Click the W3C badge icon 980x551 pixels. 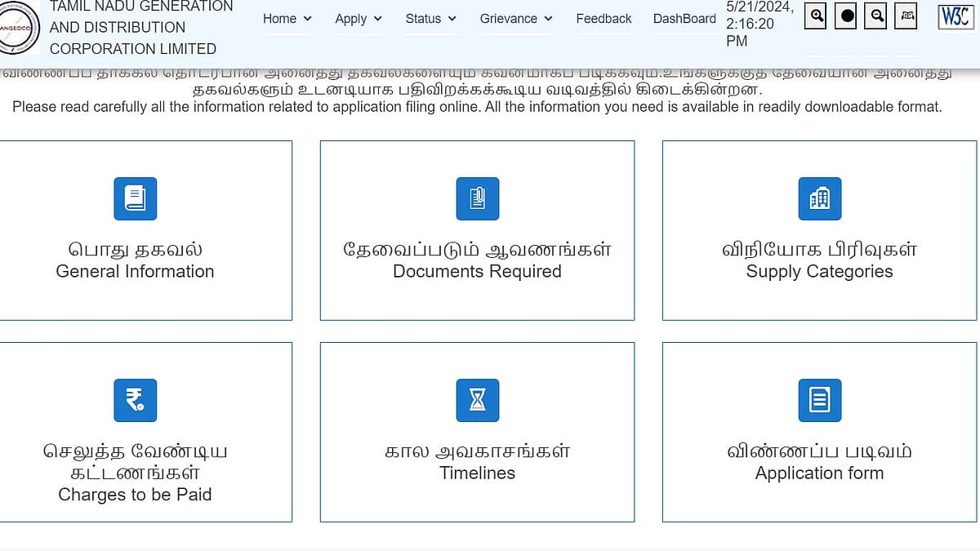coord(955,16)
